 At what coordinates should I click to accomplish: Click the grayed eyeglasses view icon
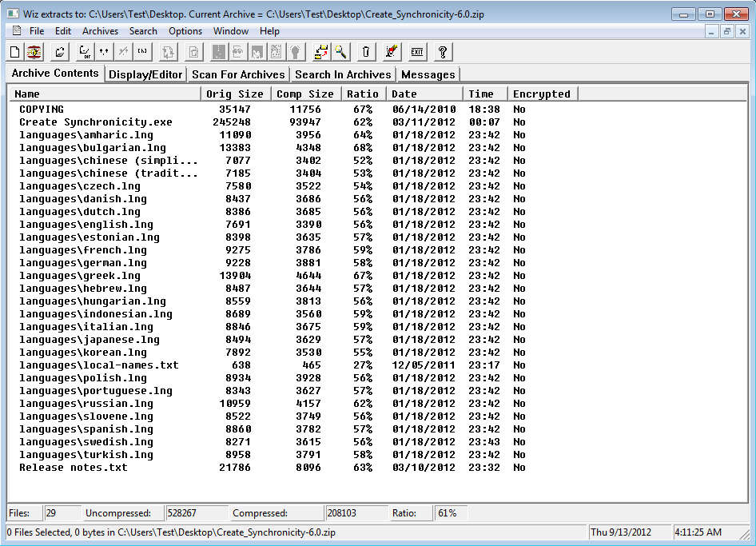(237, 52)
